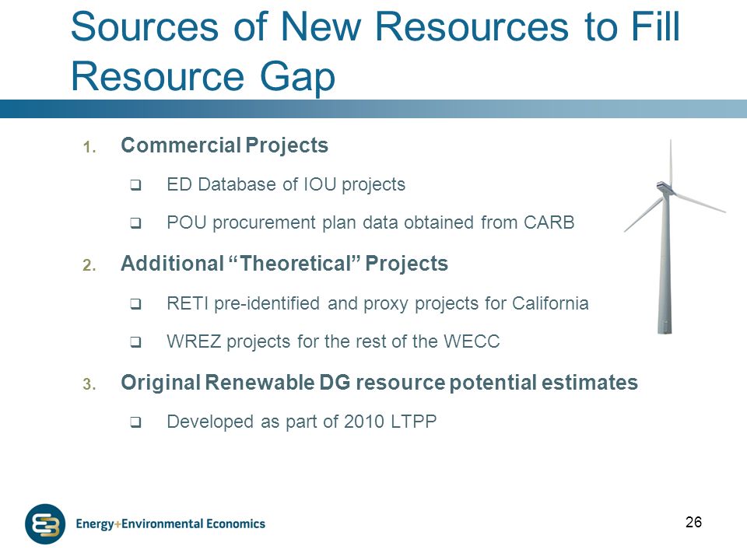The width and height of the screenshot is (747, 560).
Task: Click list number "1." beside Commercial Projects
Action: (89, 147)
